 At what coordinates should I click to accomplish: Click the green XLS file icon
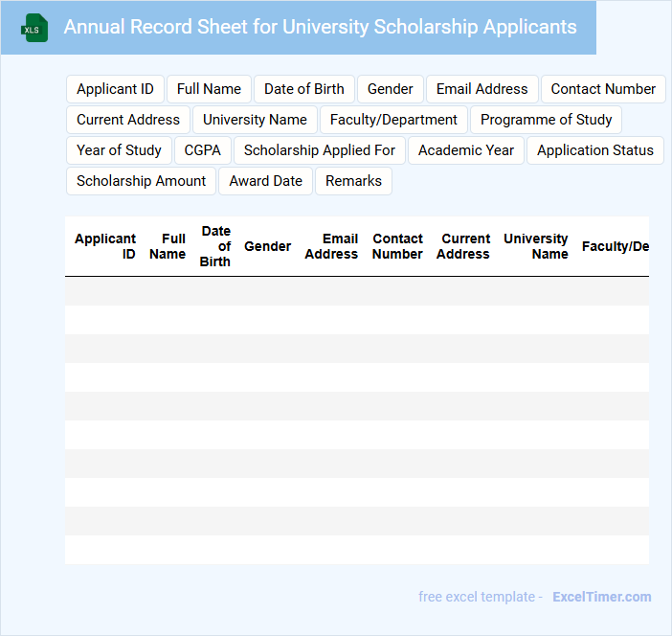click(x=34, y=28)
